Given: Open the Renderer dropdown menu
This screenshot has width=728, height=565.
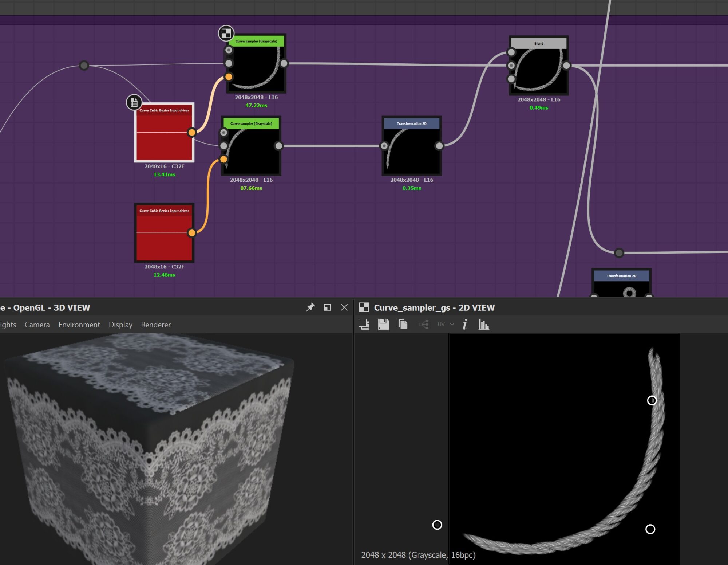Looking at the screenshot, I should click(x=156, y=325).
